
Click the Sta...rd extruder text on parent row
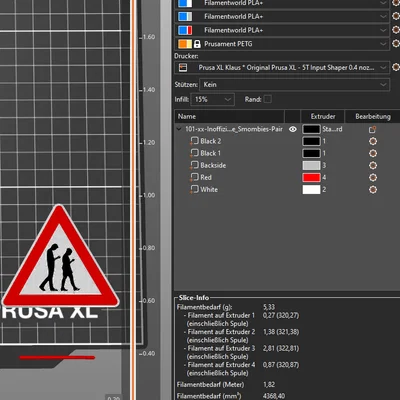[x=332, y=129]
